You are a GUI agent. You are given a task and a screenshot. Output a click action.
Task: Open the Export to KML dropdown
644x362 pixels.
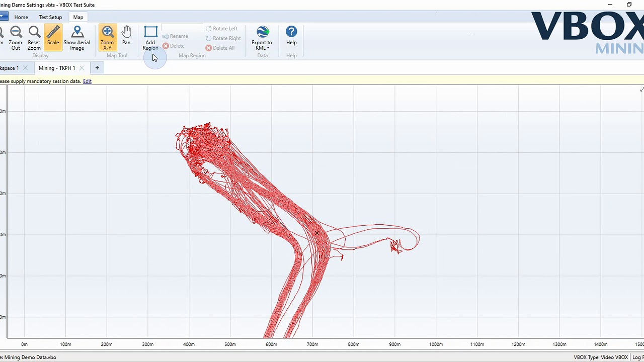[x=262, y=38]
